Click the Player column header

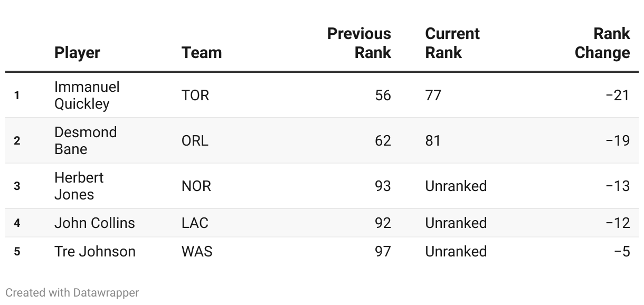click(x=77, y=53)
